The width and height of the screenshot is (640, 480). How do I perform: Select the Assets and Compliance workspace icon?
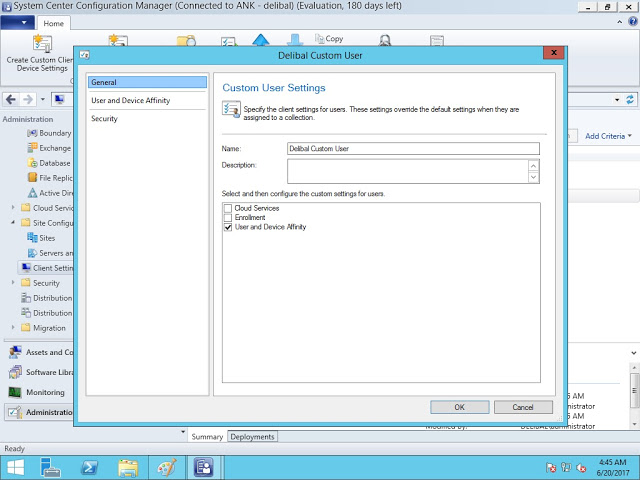tap(15, 352)
